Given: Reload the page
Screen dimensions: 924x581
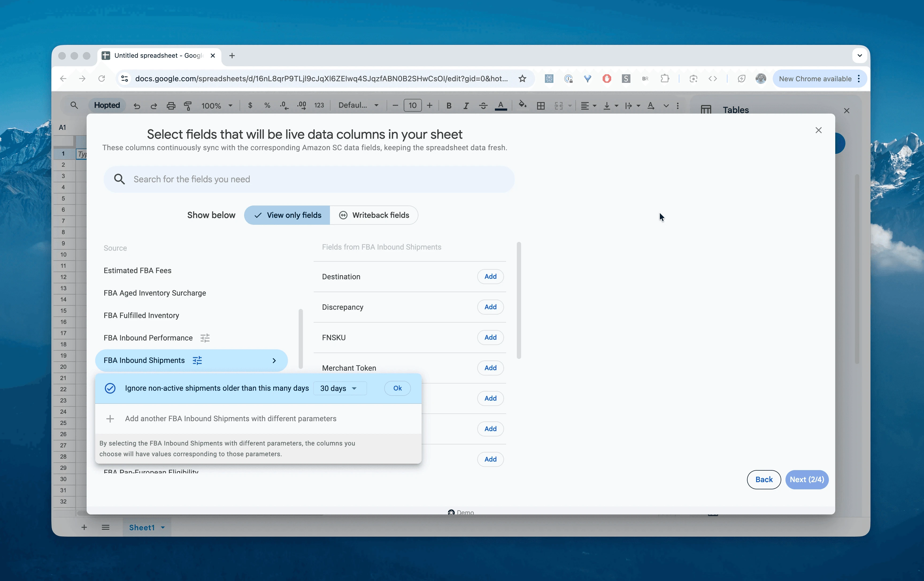Looking at the screenshot, I should [x=101, y=79].
